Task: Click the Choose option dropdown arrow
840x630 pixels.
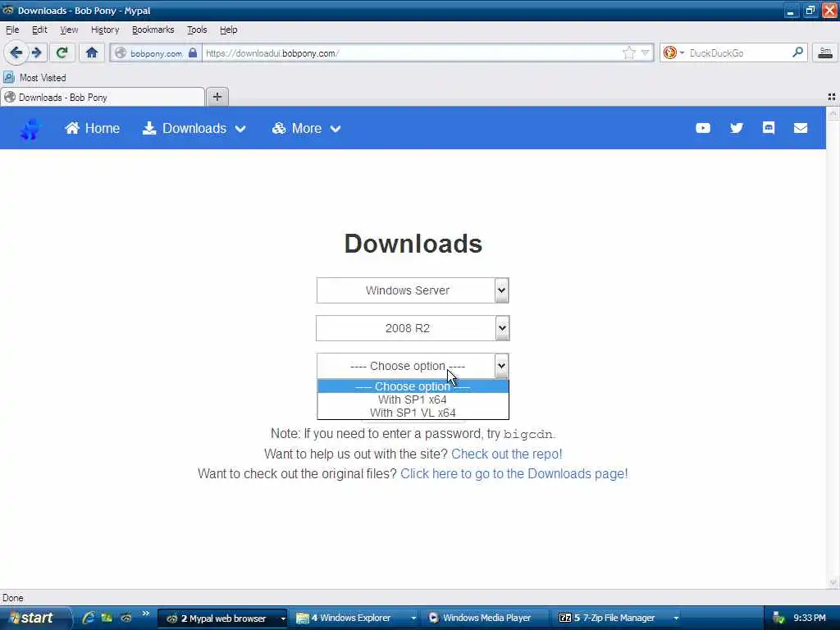Action: coord(501,366)
